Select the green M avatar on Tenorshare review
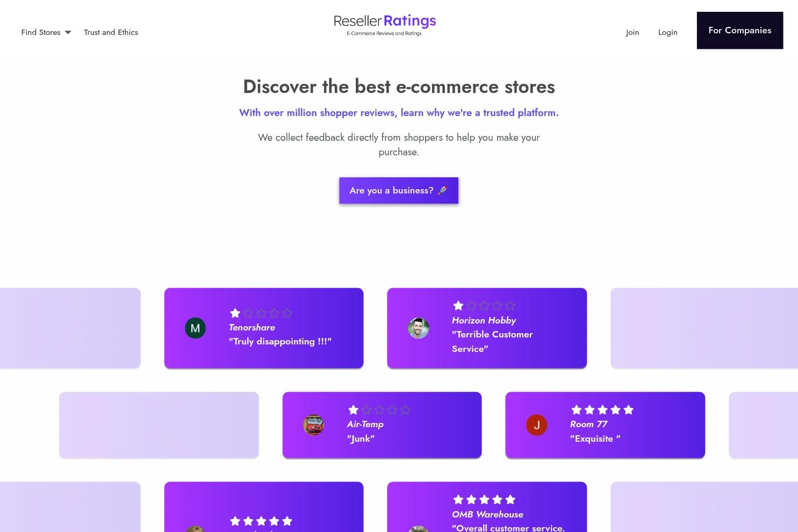This screenshot has height=532, width=798. click(x=195, y=328)
